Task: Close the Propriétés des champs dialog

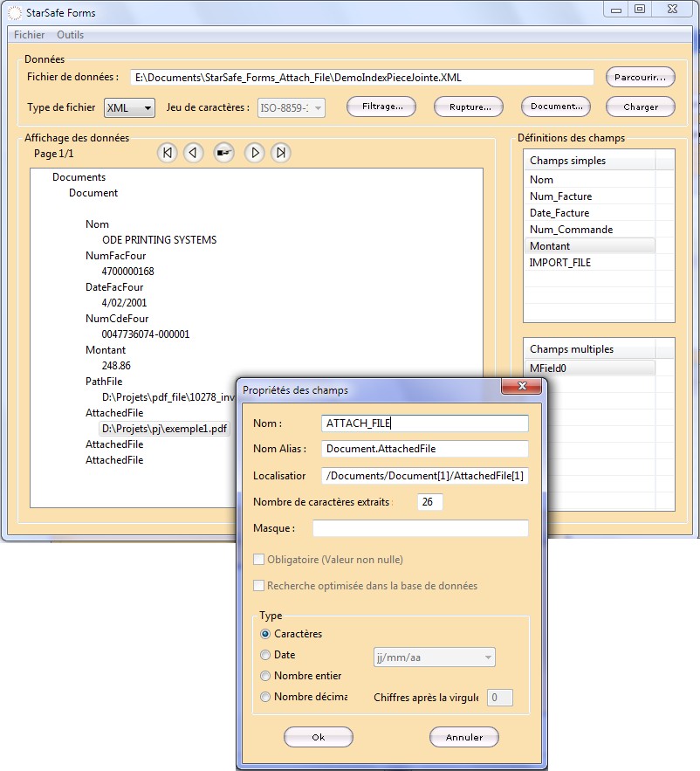Action: tap(522, 388)
